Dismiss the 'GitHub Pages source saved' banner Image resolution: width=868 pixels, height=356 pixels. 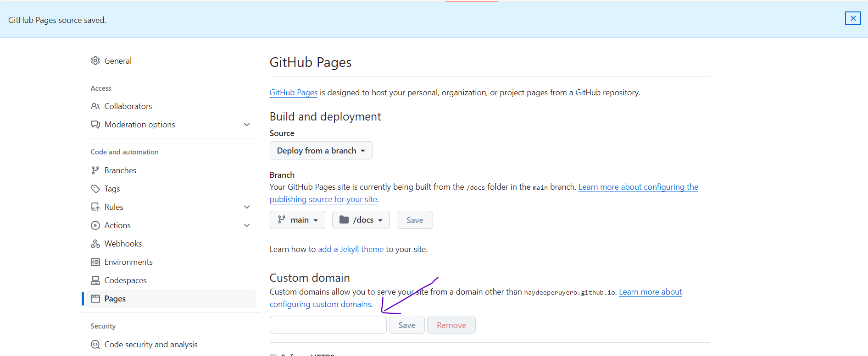853,18
